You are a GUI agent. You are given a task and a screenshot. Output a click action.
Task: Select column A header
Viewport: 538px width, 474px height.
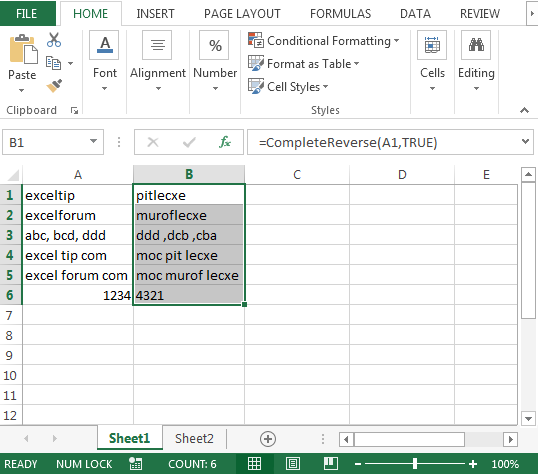pyautogui.click(x=78, y=175)
